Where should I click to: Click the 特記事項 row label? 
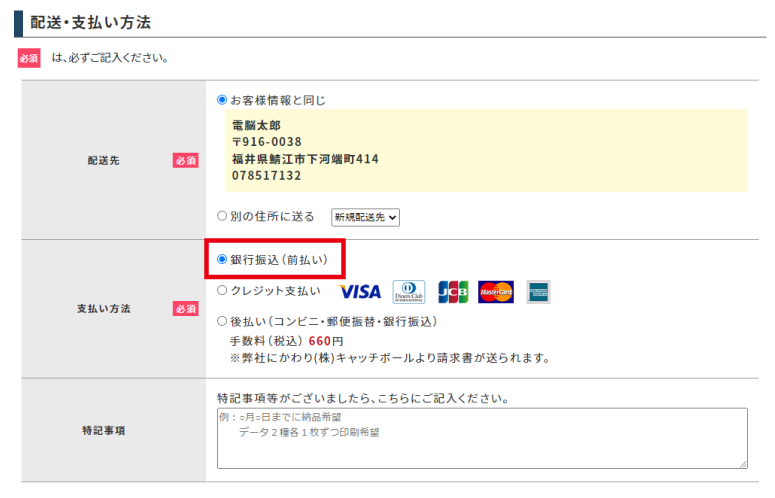click(102, 430)
